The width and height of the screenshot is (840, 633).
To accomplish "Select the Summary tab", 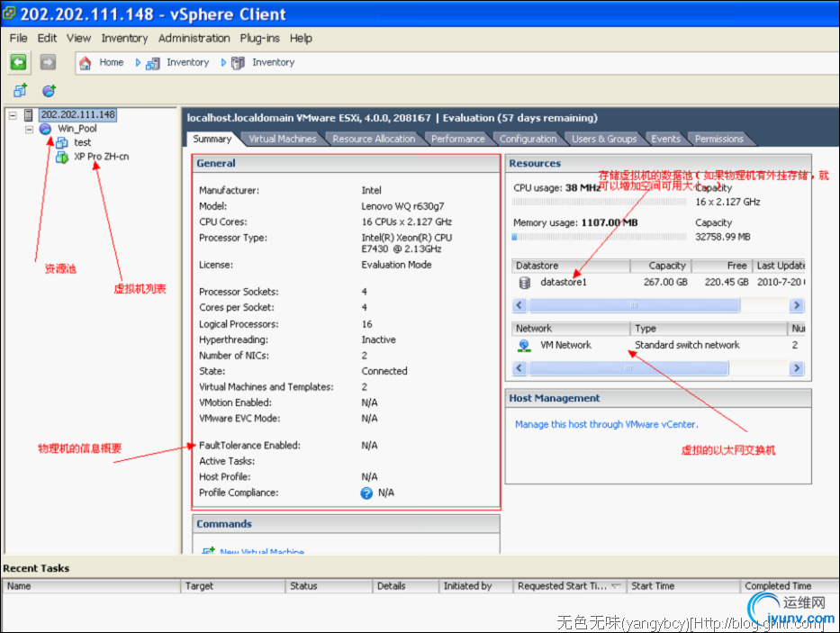I will click(x=212, y=139).
